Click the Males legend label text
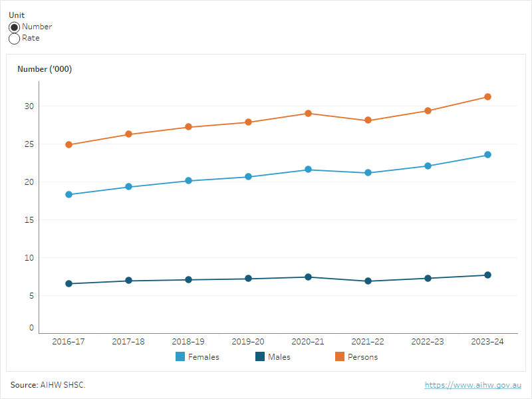The height and width of the screenshot is (399, 532). point(279,357)
